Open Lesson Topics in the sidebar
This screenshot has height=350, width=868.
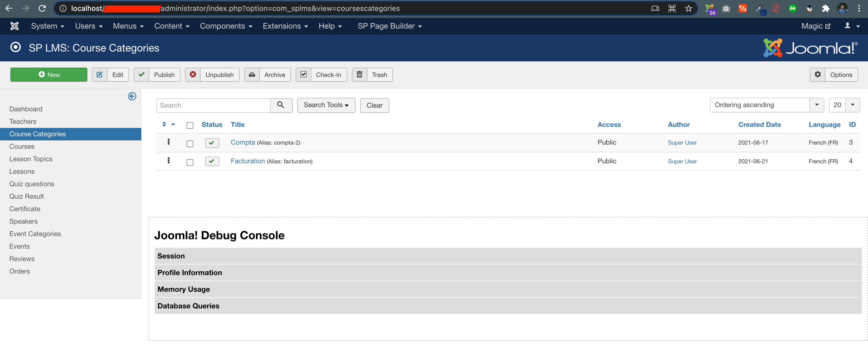31,159
